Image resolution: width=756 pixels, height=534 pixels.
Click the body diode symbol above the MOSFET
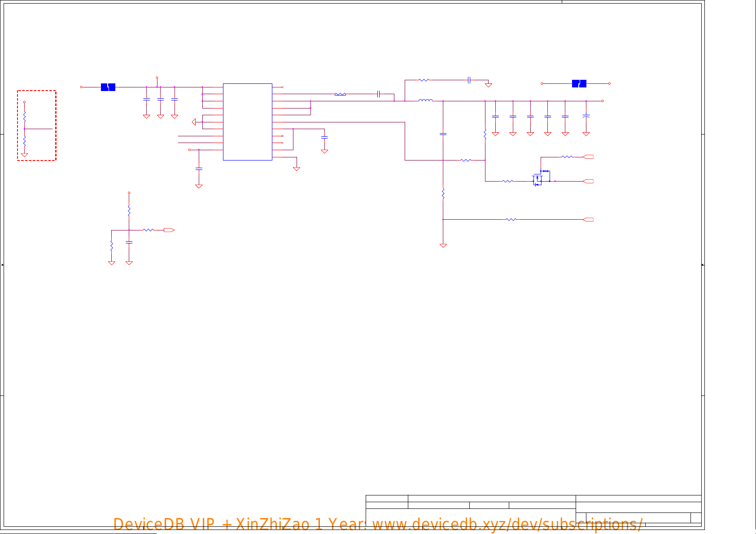545,171
